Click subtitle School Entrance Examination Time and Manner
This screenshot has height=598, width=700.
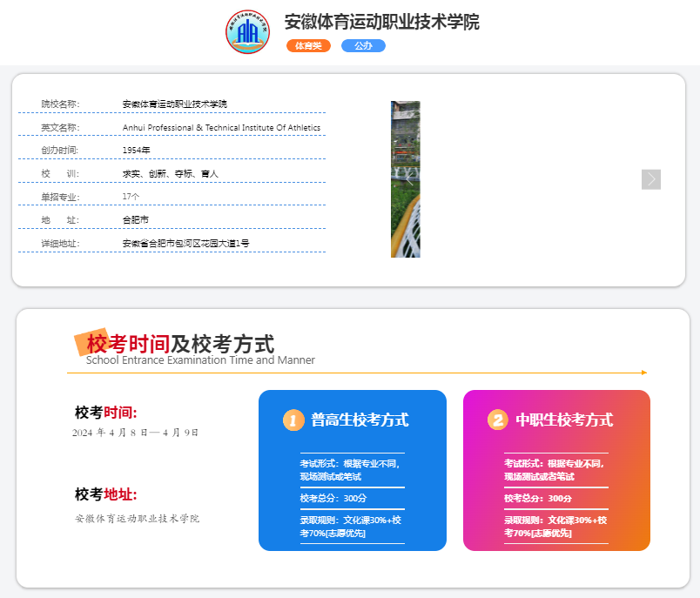click(200, 360)
